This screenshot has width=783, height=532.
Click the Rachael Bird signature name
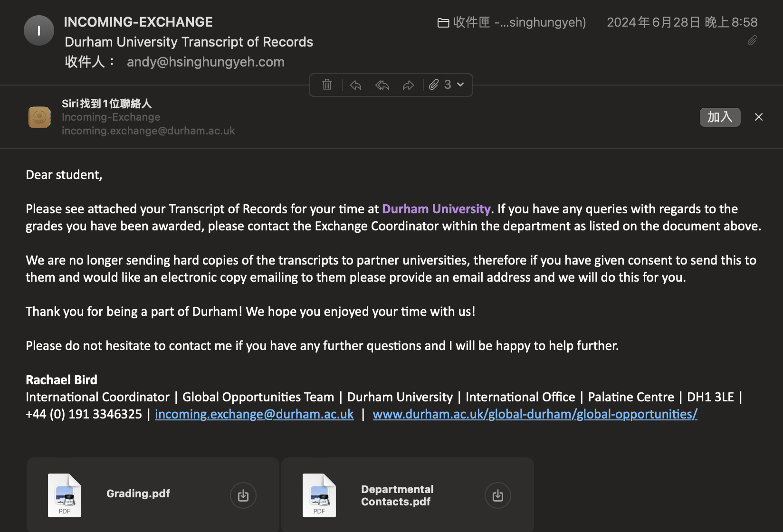(61, 380)
